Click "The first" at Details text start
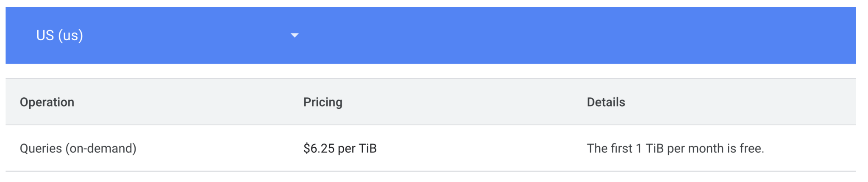Image resolution: width=868 pixels, height=182 pixels. (609, 149)
